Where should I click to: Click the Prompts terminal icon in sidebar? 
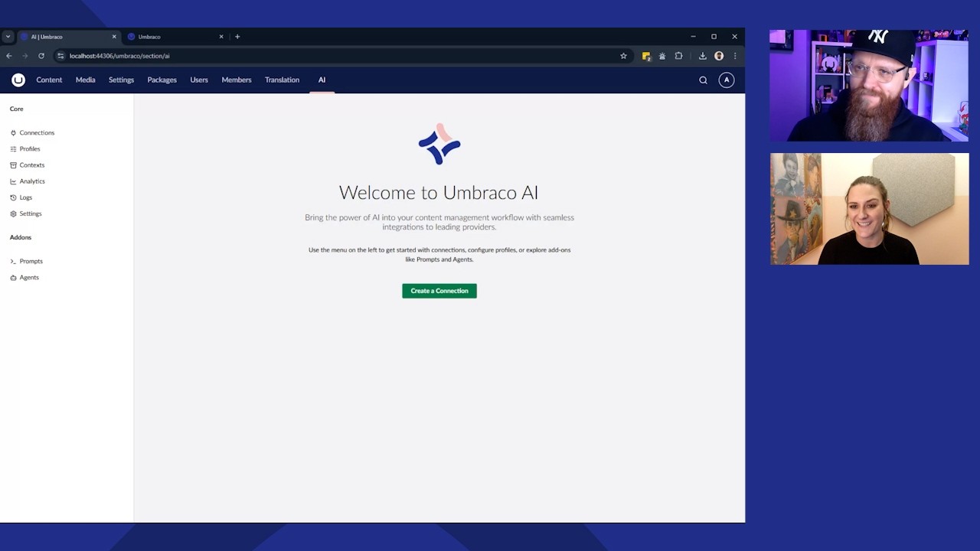13,262
